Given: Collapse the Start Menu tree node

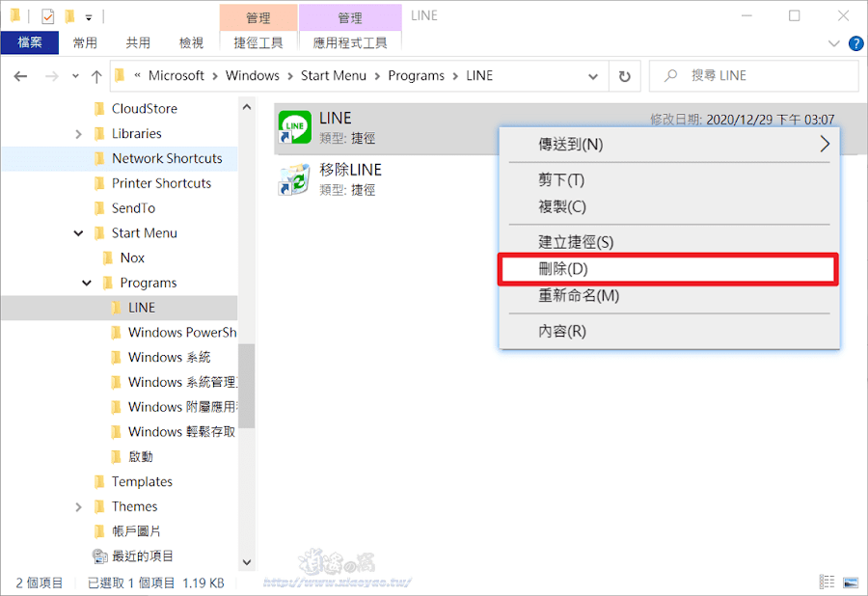Looking at the screenshot, I should (79, 233).
